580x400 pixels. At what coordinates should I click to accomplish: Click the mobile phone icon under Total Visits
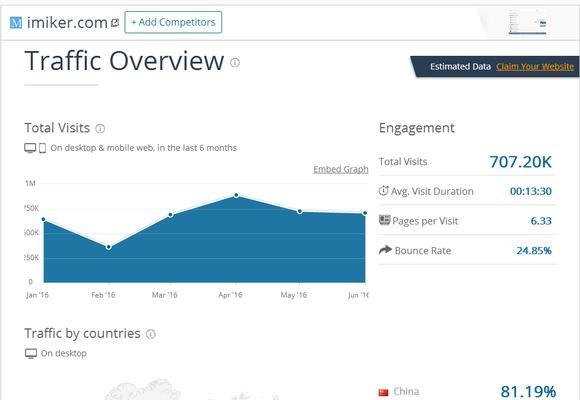43,148
